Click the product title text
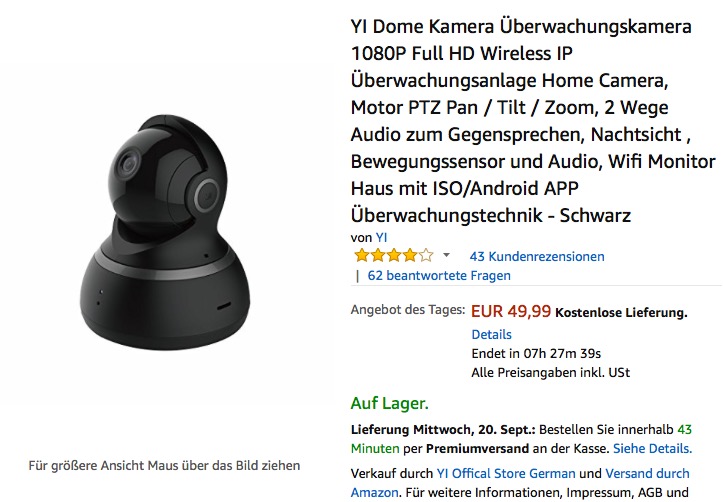 [533, 121]
